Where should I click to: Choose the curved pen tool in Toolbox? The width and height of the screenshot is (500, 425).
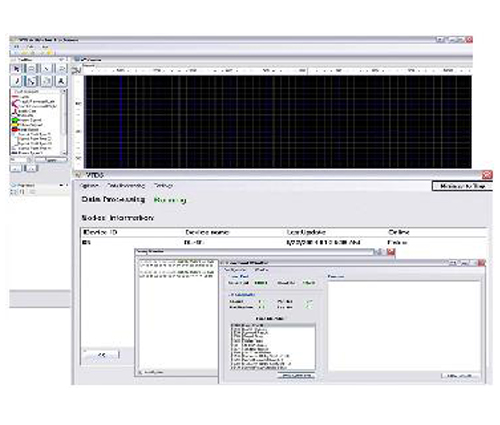tap(16, 81)
